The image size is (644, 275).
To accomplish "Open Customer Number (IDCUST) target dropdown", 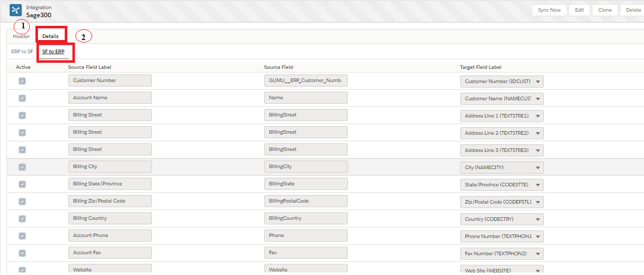I will click(x=502, y=82).
